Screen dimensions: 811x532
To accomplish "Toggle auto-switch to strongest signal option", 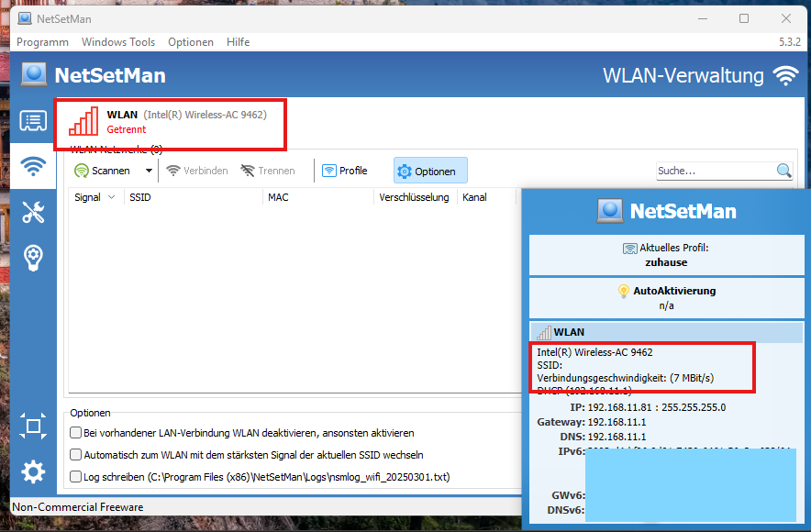I will (x=75, y=454).
